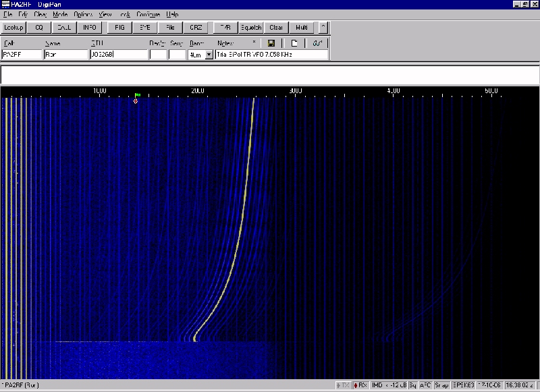This screenshot has width=540, height=392.
Task: Click the green flag marker on the frequency ruler
Action: click(137, 95)
